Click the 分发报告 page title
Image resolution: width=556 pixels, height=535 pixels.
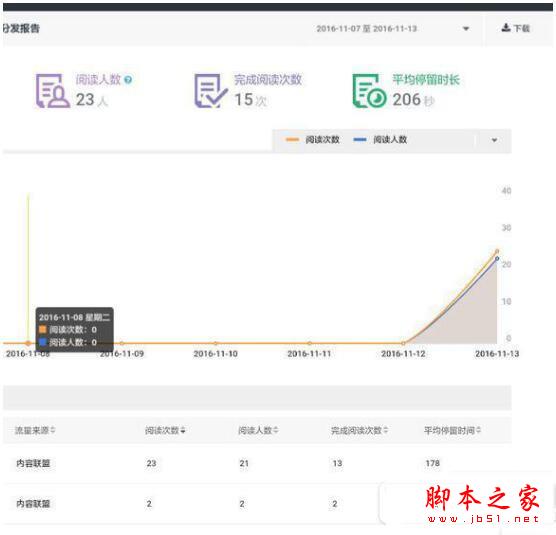click(x=21, y=28)
